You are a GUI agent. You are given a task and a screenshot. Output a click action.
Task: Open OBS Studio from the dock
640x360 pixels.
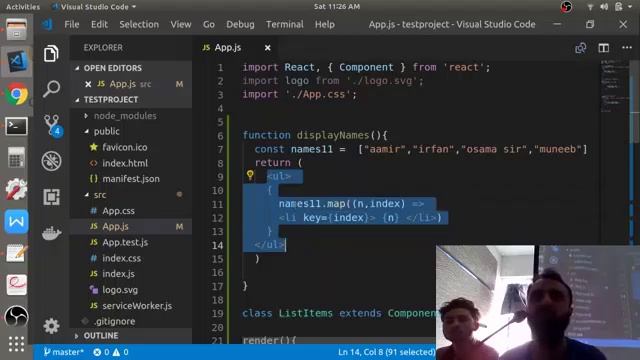coord(16,317)
